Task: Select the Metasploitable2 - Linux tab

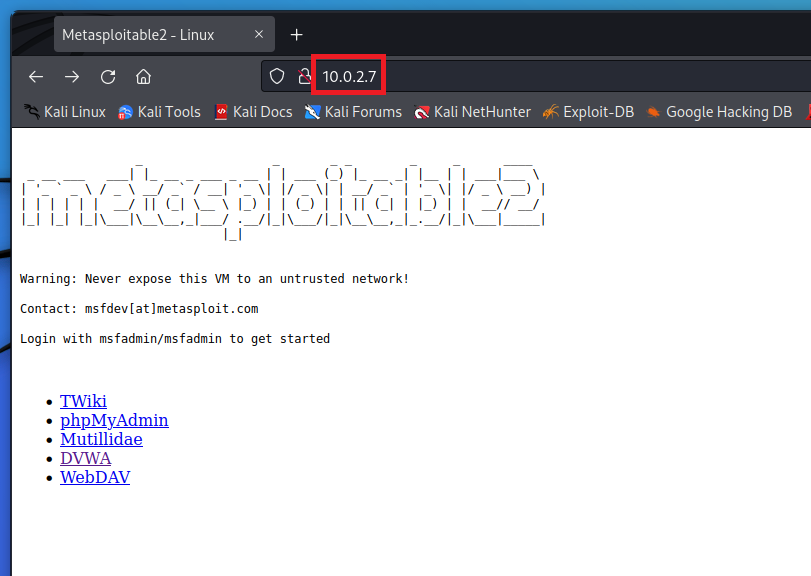Action: click(164, 34)
